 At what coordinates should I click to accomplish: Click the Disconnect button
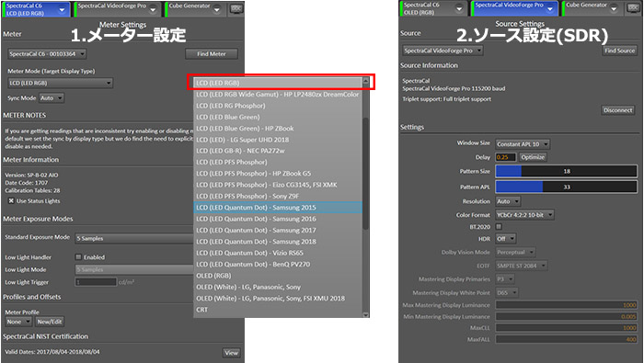pyautogui.click(x=617, y=110)
